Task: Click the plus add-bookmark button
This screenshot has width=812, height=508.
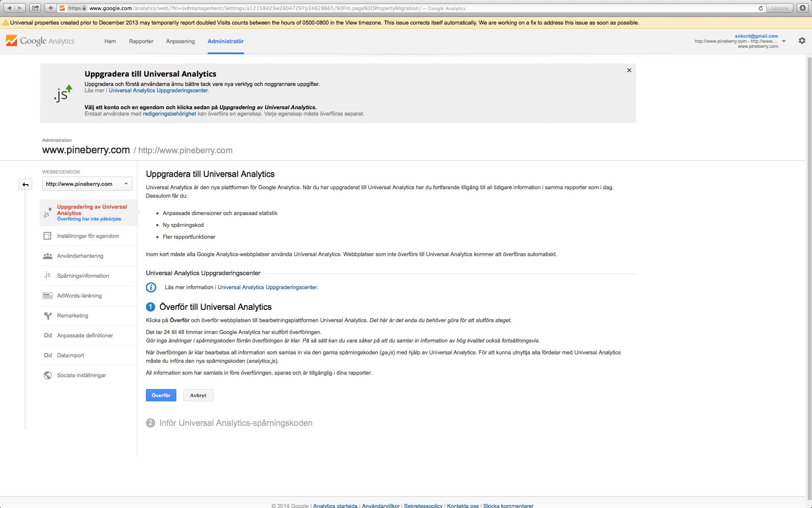Action: click(x=50, y=8)
